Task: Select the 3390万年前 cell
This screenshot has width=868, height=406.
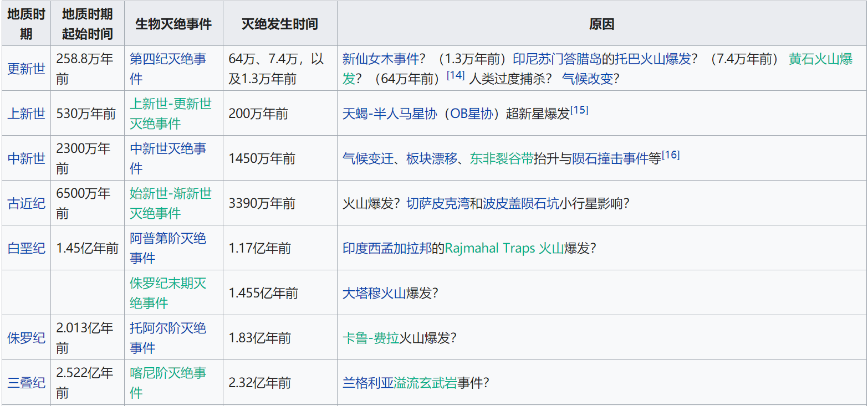Action: 280,204
